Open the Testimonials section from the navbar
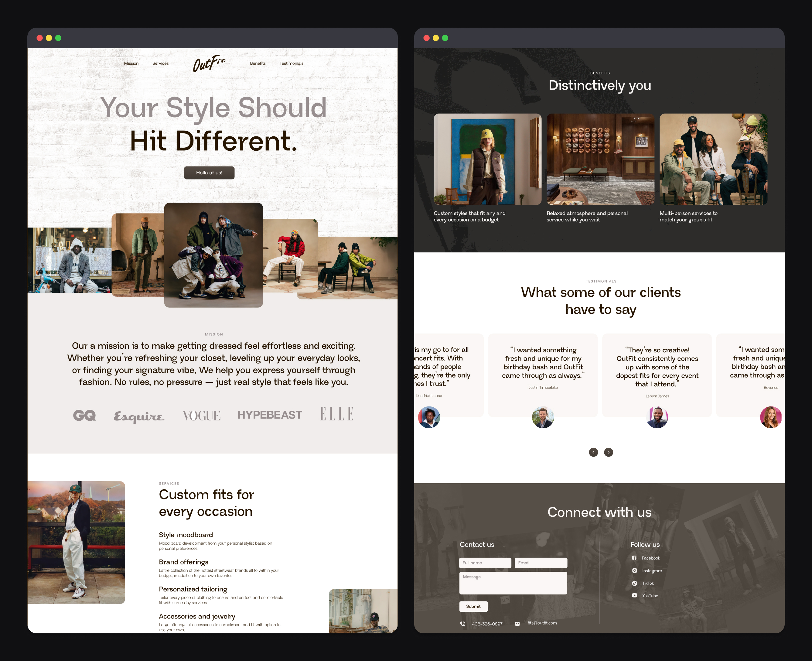 point(291,63)
